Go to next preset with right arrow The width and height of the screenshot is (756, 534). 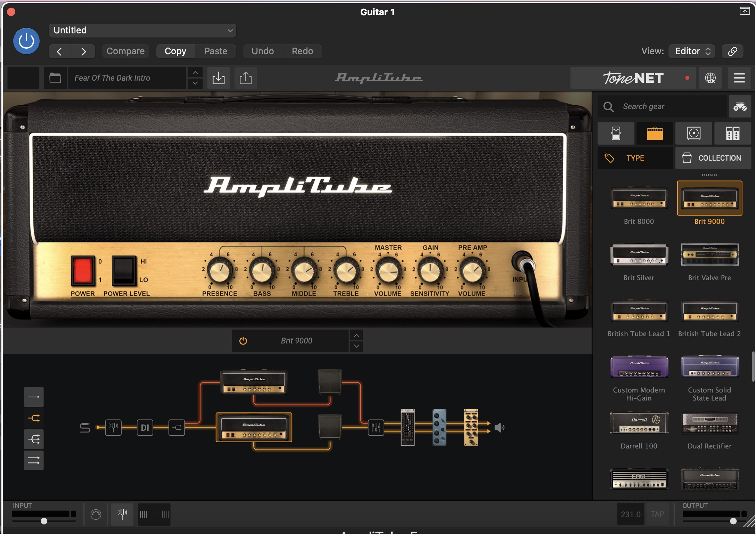(83, 51)
